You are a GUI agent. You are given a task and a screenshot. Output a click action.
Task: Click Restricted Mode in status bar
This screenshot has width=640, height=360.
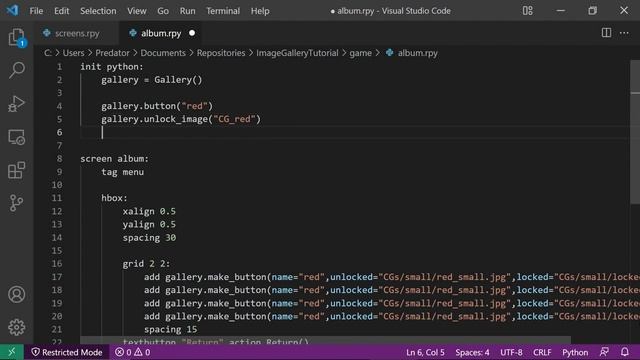coord(67,352)
